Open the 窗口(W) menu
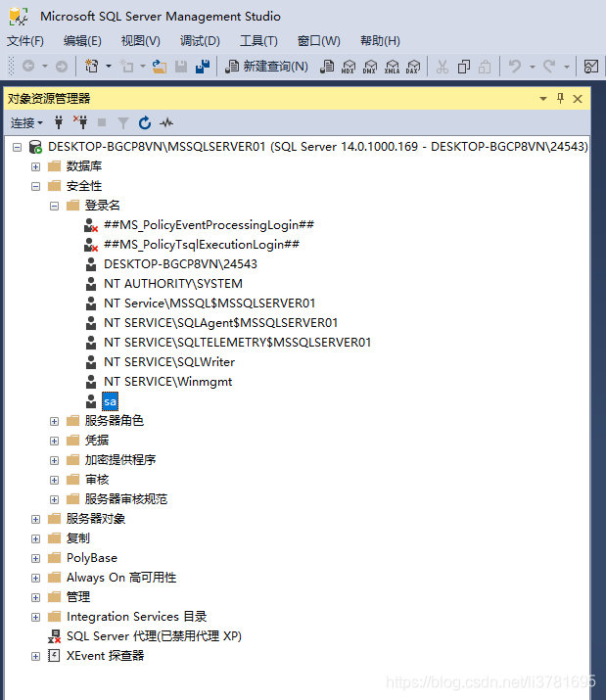The image size is (606, 700). [319, 41]
